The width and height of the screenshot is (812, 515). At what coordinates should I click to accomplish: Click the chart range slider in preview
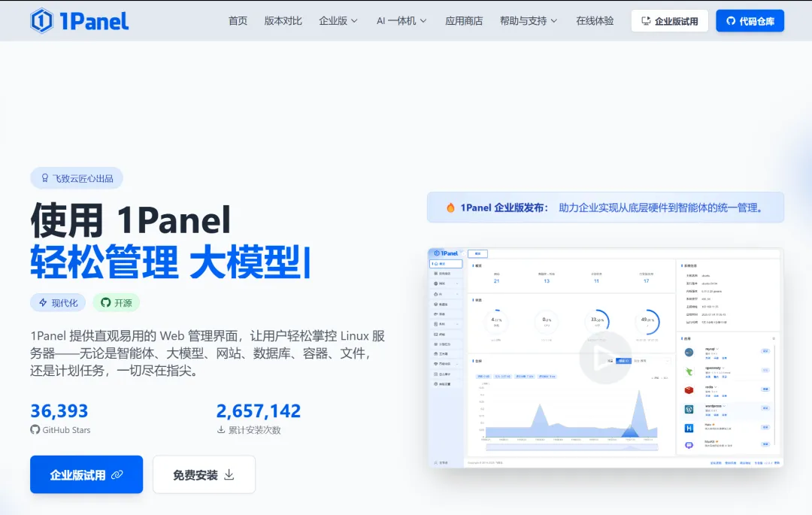[x=571, y=447]
